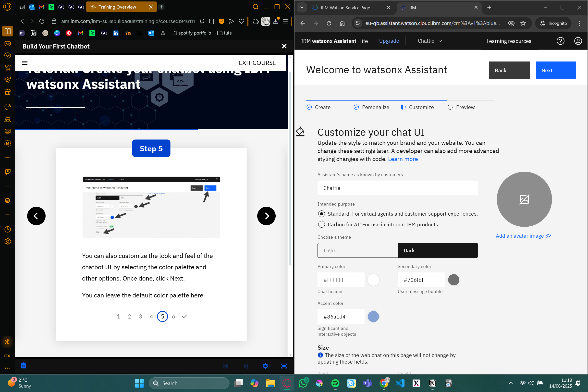
Task: Switch to IBM Watson Service Page tab
Action: [x=345, y=8]
